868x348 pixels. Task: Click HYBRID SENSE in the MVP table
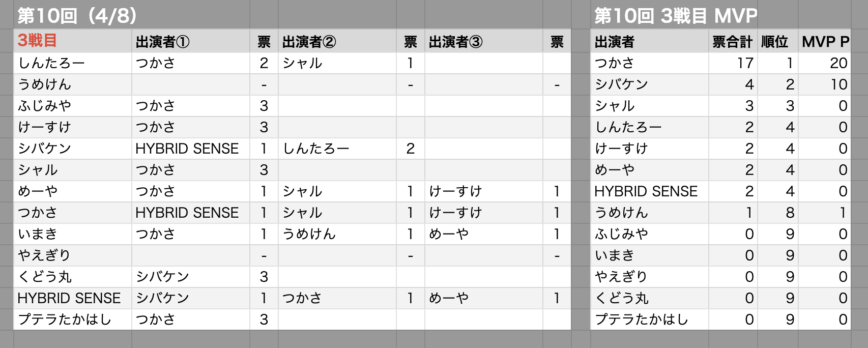point(650,191)
